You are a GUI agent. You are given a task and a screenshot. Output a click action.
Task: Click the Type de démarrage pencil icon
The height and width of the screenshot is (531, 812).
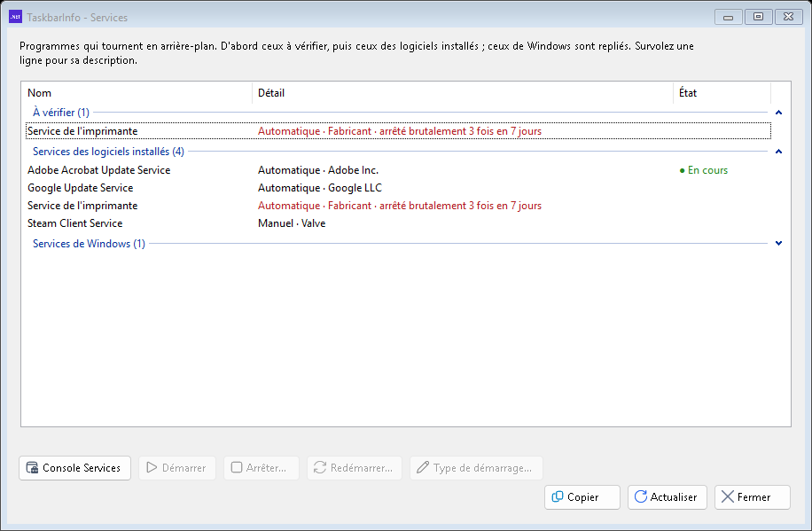(423, 468)
